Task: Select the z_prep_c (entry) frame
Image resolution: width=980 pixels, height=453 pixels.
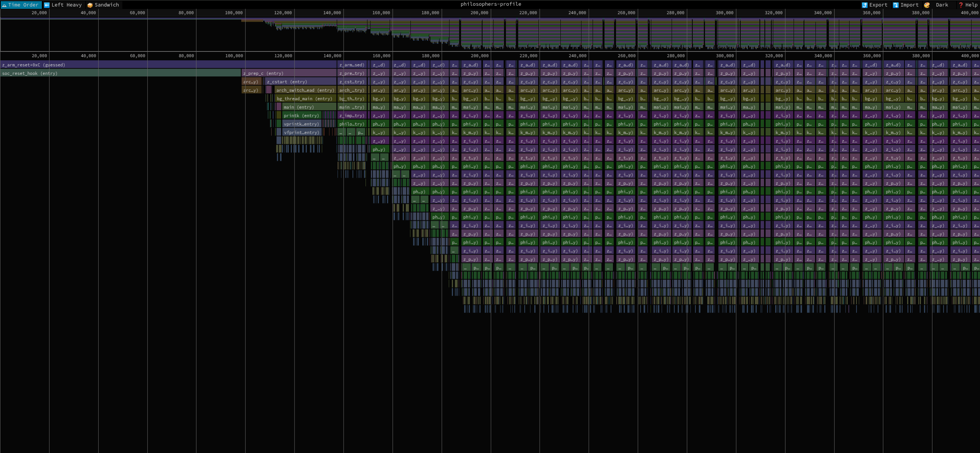Action: (x=289, y=73)
